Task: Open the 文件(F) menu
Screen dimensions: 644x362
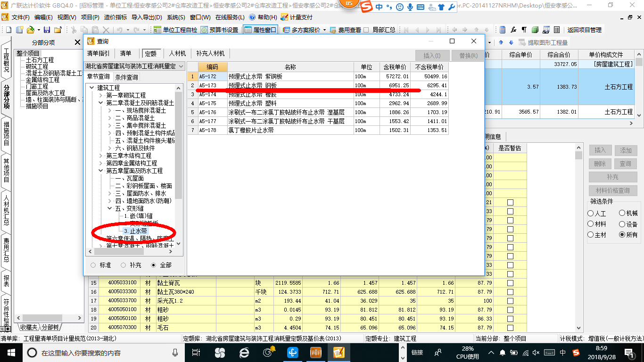Action: point(21,17)
